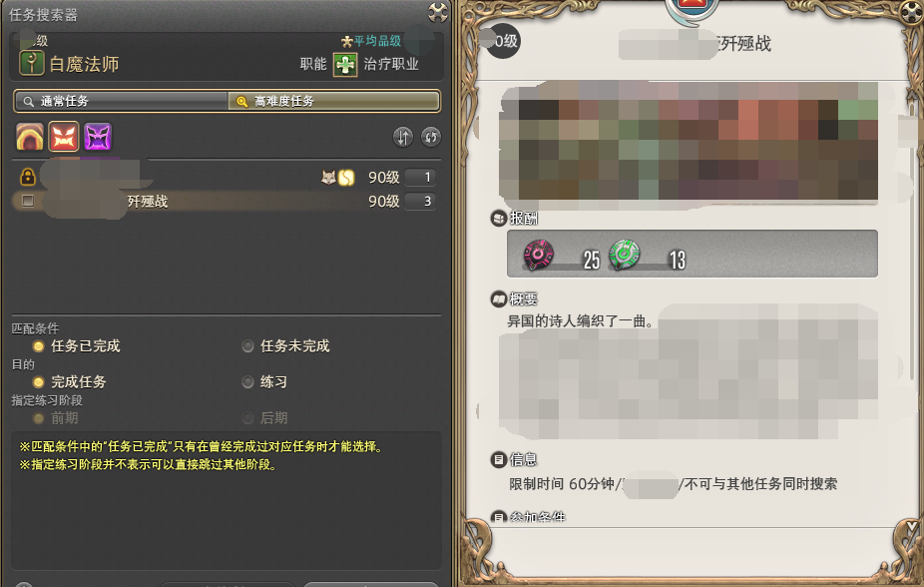The width and height of the screenshot is (924, 587).
Task: Click the White Mage job icon
Action: 31,63
